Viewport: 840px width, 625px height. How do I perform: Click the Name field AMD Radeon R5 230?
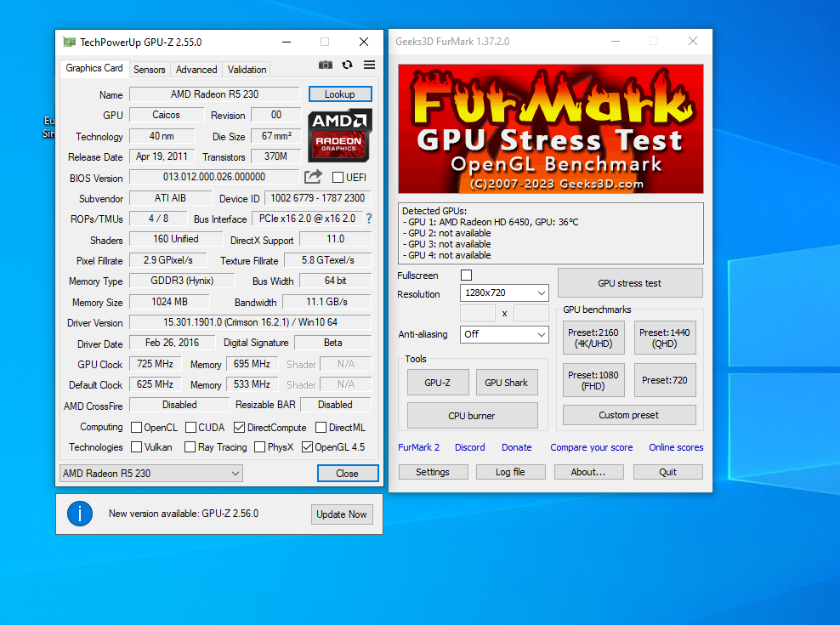click(214, 94)
